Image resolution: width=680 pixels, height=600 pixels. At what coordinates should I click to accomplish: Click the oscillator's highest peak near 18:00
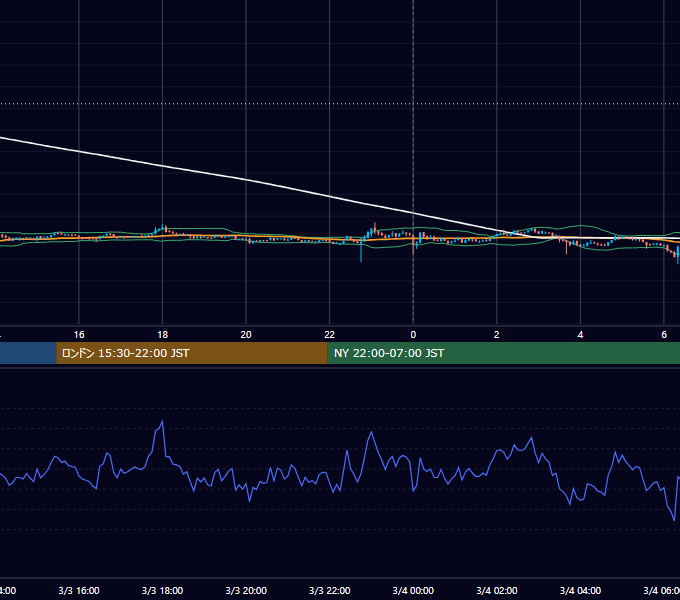(162, 421)
